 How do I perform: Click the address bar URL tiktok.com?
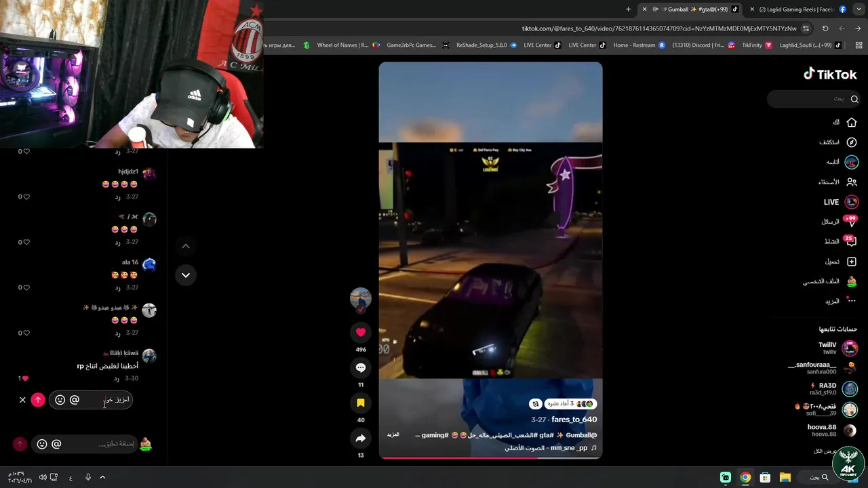click(x=658, y=28)
